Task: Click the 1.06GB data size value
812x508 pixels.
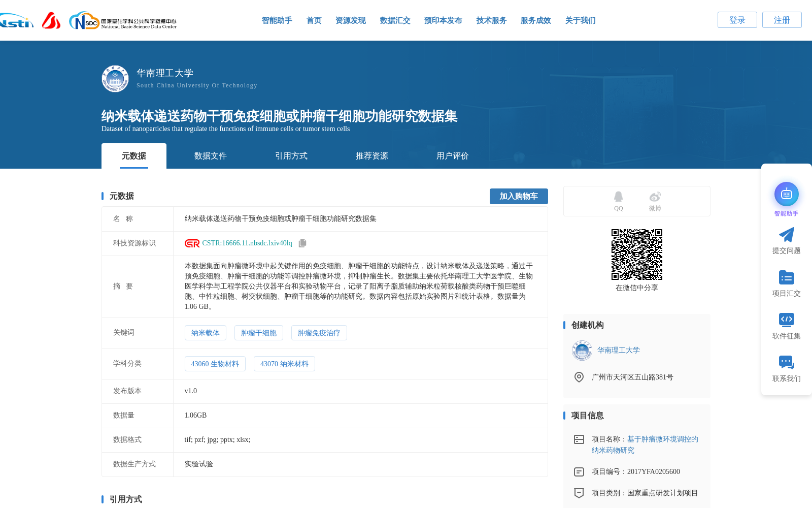Action: (196, 416)
